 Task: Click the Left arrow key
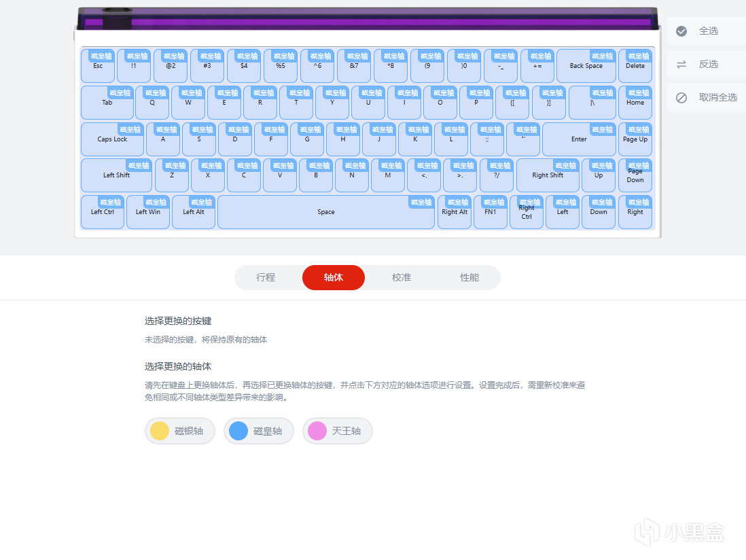click(x=563, y=212)
